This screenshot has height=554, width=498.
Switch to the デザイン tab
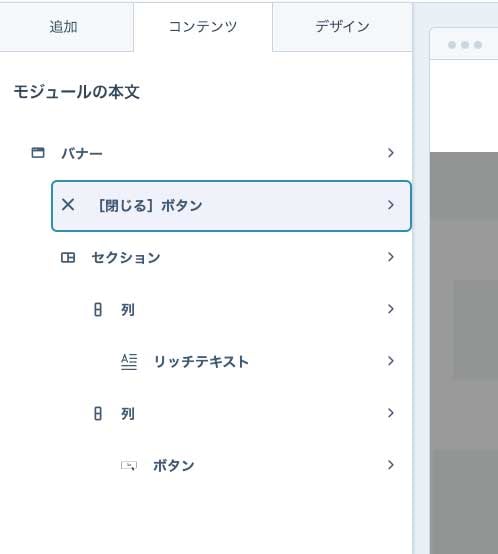pos(342,27)
